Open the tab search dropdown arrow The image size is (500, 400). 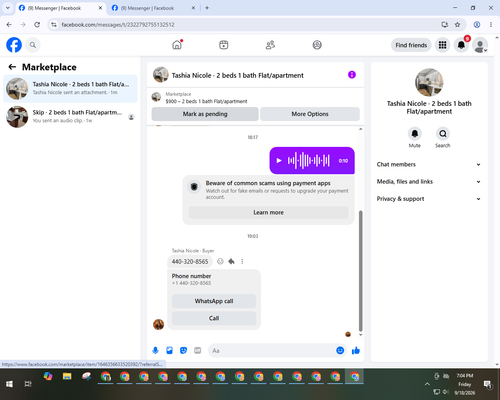8,8
